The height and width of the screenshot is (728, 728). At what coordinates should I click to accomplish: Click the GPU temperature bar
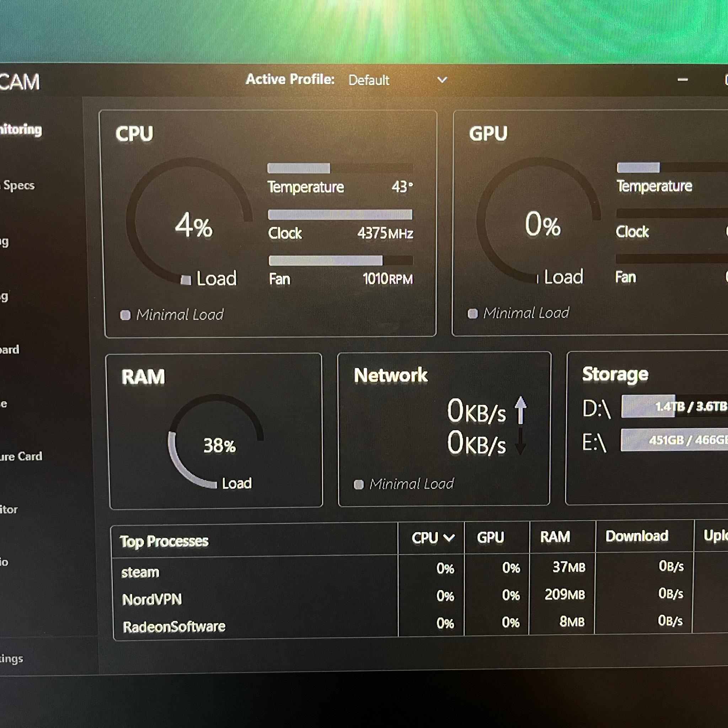click(x=672, y=167)
